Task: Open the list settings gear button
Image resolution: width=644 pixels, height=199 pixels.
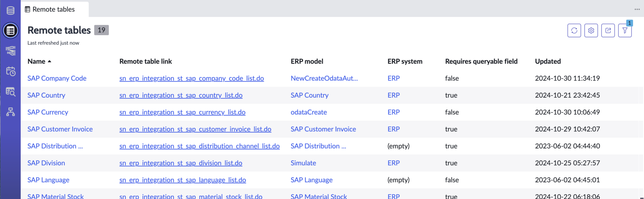Action: click(x=591, y=30)
